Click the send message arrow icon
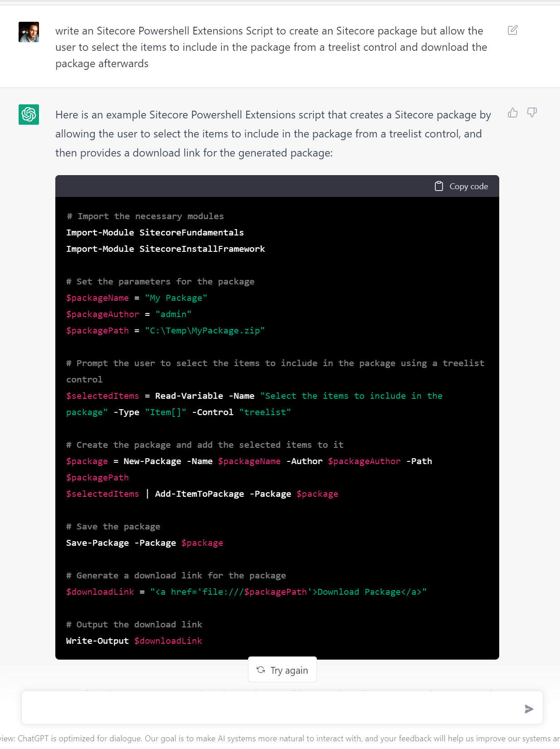This screenshot has height=749, width=560. [529, 709]
